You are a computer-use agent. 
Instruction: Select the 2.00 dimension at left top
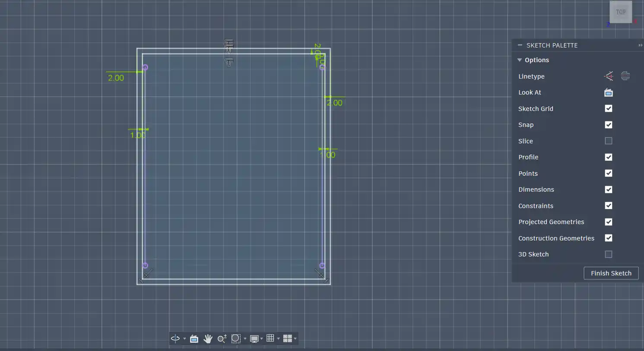116,78
